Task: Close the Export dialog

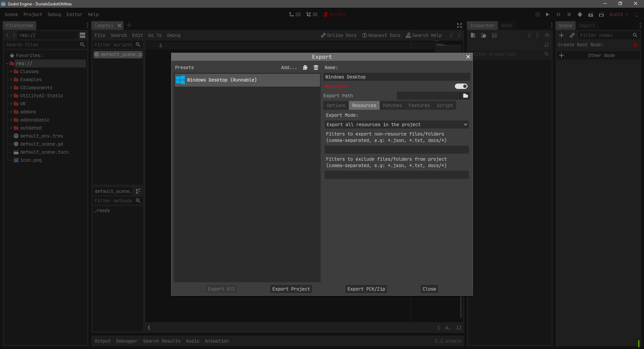Action: pyautogui.click(x=468, y=57)
